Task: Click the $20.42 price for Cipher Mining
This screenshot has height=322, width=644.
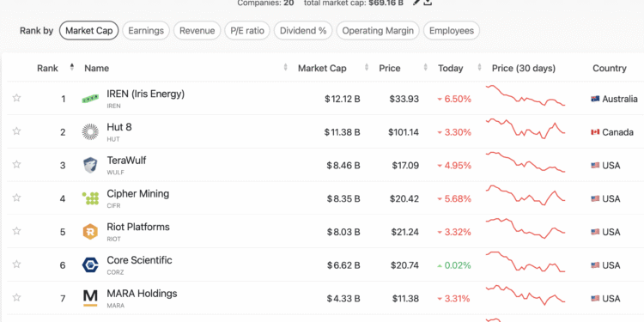Action: click(404, 199)
